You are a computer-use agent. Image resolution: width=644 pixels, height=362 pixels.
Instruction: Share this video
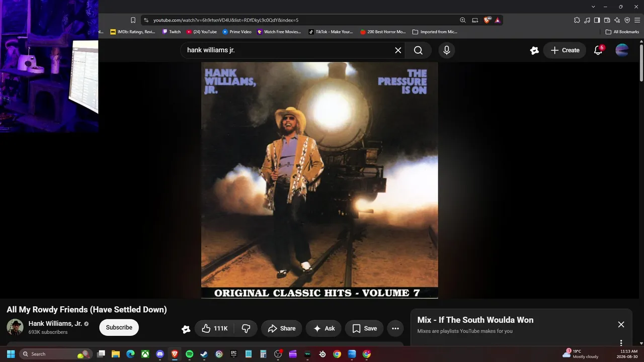point(282,328)
